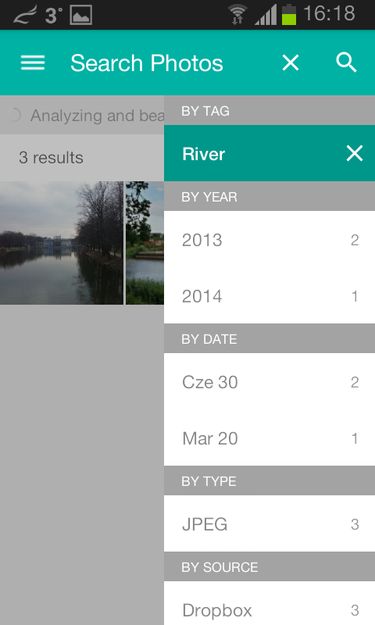This screenshot has height=625, width=375.
Task: Tap the Search Photos title
Action: (x=147, y=63)
